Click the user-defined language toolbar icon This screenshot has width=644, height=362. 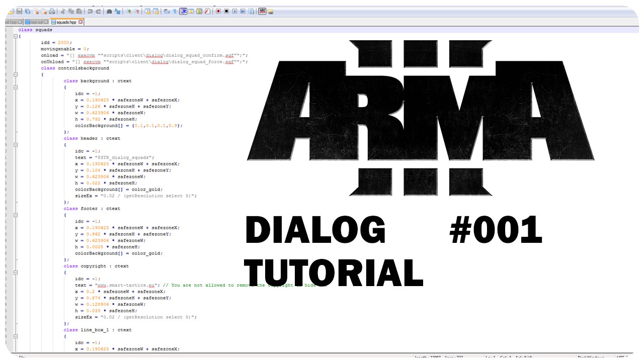191,11
